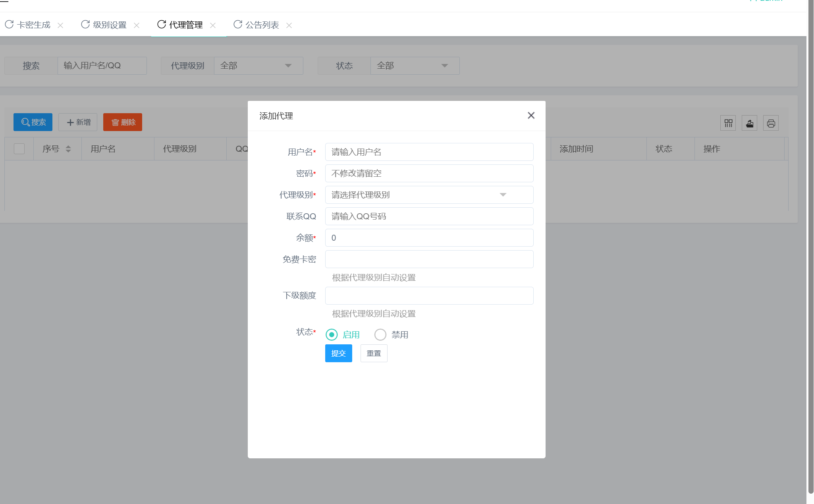Click the page vertical scrollbar

pos(810,246)
